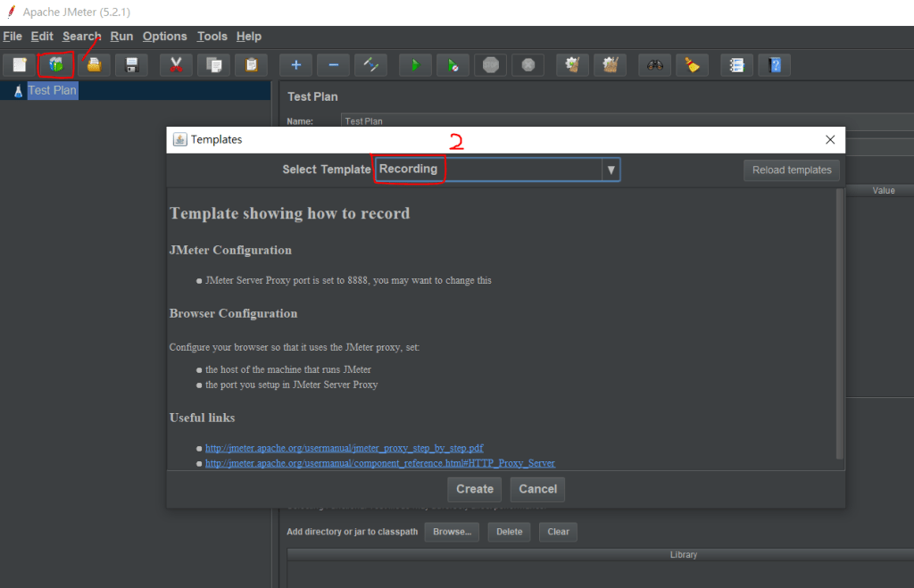
Task: Open the jmeter_proxy_step_by_step.pdf link
Action: tap(344, 448)
